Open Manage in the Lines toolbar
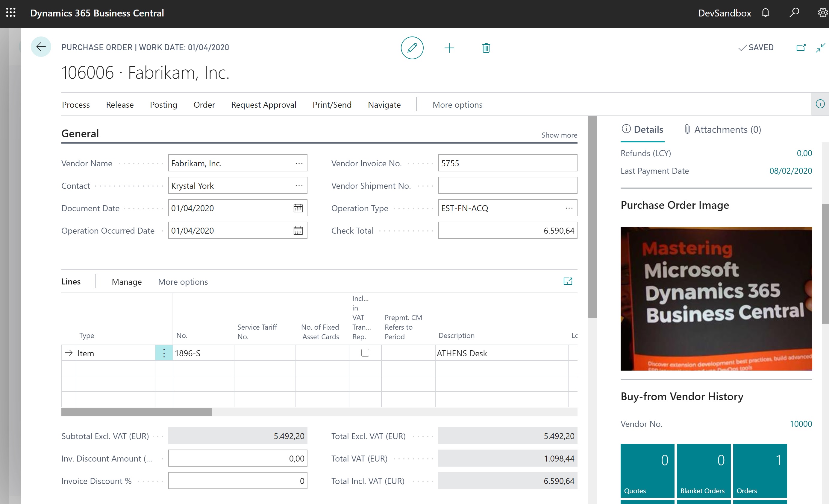The image size is (829, 504). [127, 282]
